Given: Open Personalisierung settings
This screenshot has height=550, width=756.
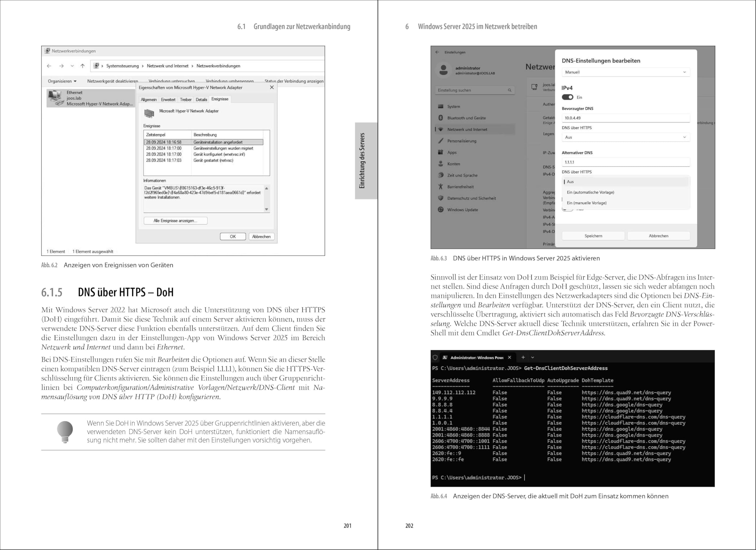Looking at the screenshot, I should tap(475, 141).
